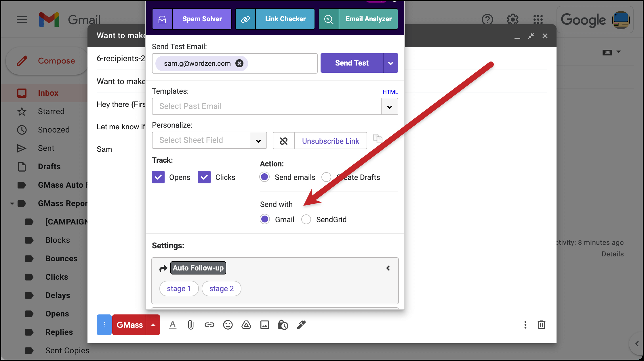Image resolution: width=644 pixels, height=361 pixels.
Task: Open the input tools keyboard dropdown
Action: [611, 52]
